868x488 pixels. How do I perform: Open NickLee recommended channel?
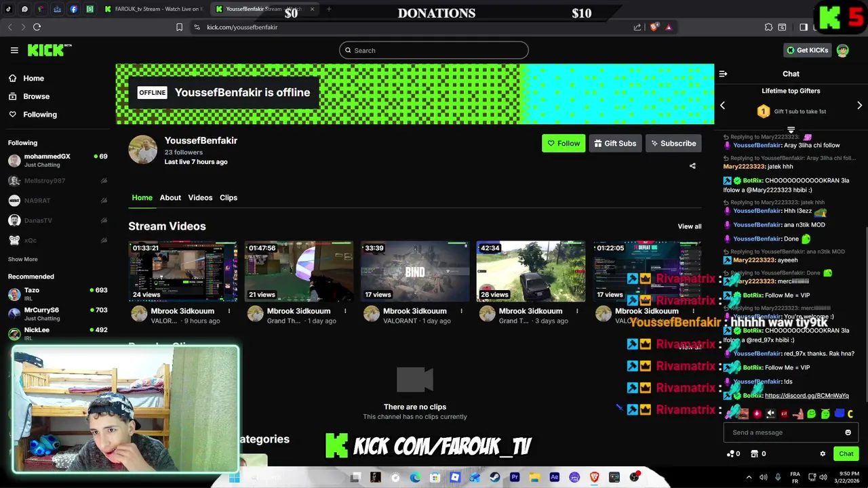58,333
